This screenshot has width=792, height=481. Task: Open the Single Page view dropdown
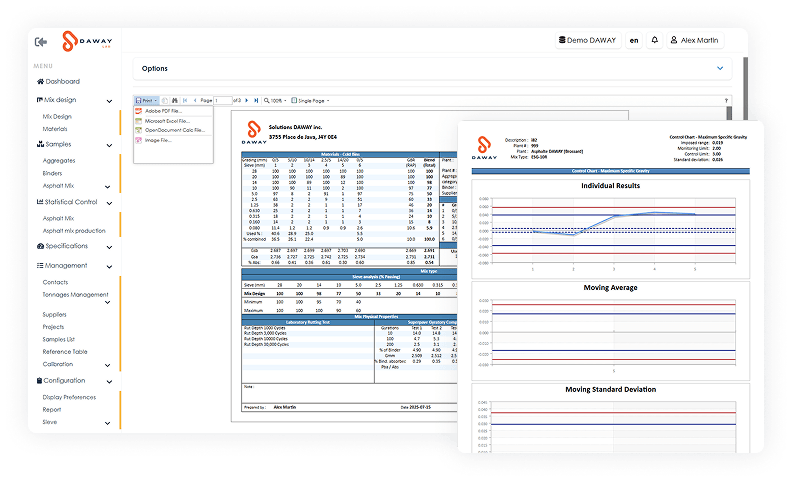(311, 101)
